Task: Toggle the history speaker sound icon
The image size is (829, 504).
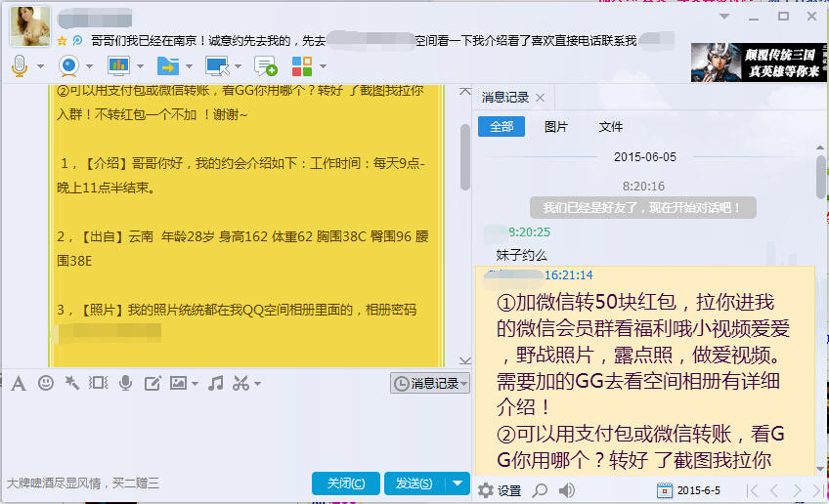Action: [x=567, y=490]
